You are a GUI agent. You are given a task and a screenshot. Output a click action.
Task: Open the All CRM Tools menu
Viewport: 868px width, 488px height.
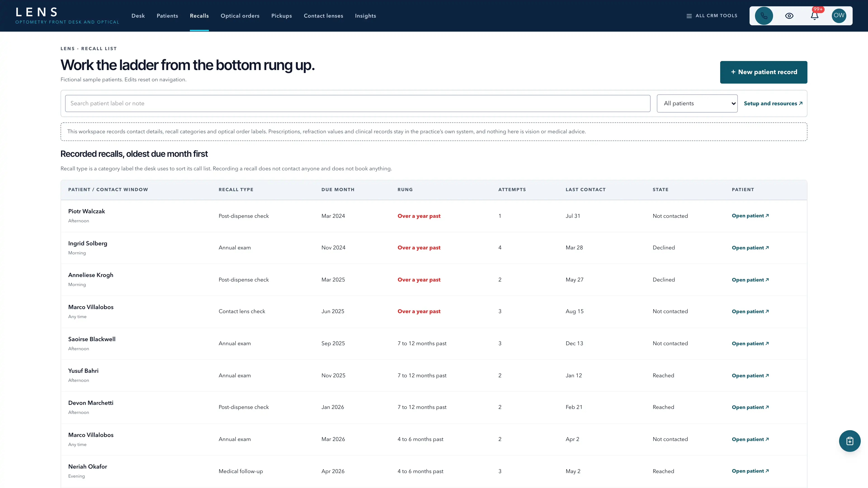click(x=712, y=16)
